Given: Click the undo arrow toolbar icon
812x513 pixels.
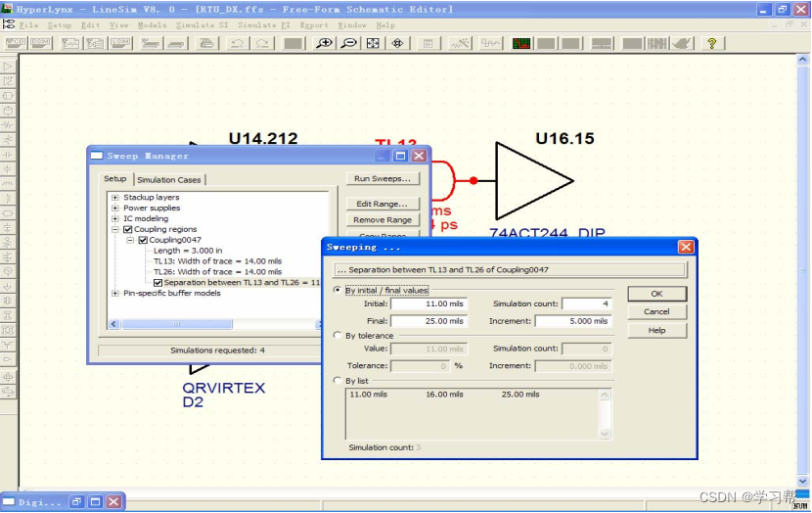Looking at the screenshot, I should click(238, 43).
